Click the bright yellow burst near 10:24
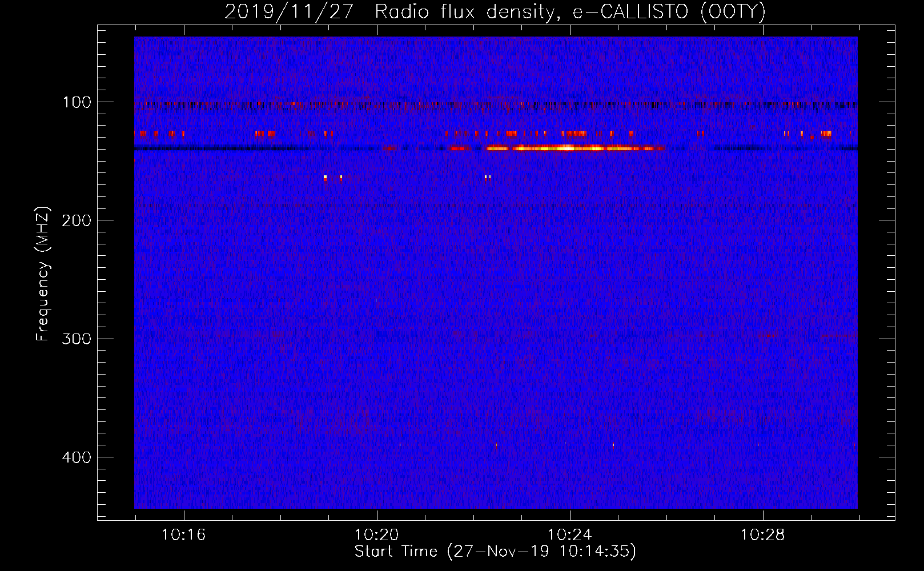This screenshot has height=571, width=924. [576, 148]
